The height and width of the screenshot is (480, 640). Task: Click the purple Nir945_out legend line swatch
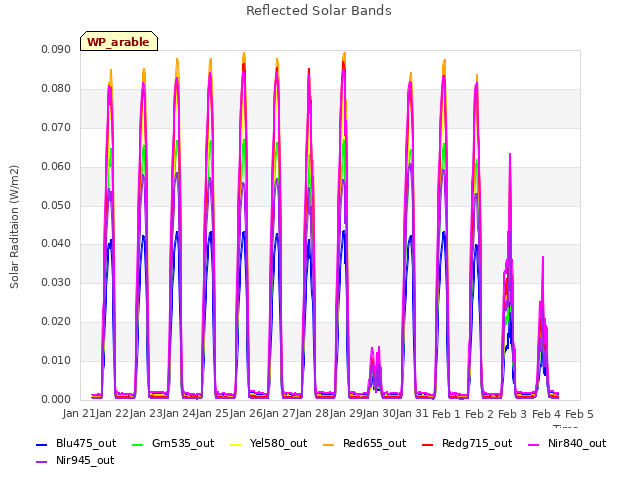pyautogui.click(x=41, y=462)
